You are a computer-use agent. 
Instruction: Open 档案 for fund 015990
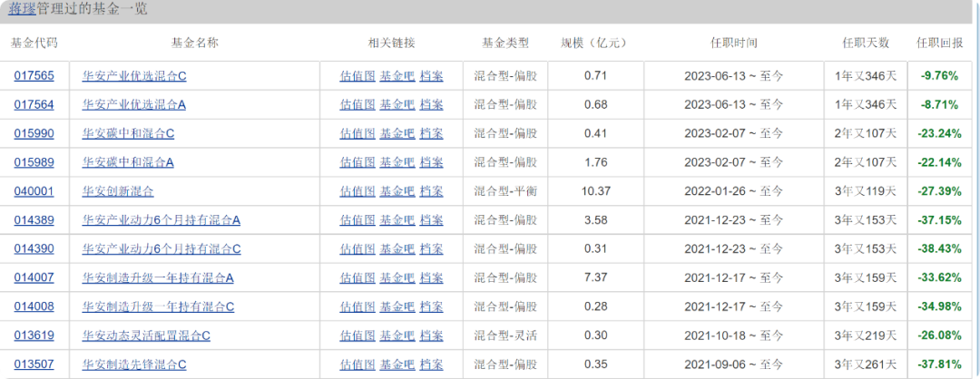(431, 133)
